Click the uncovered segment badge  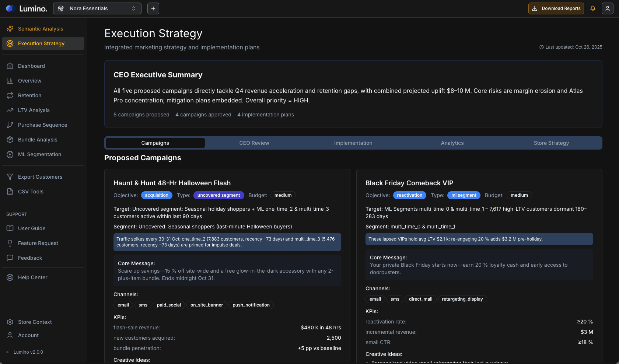click(x=218, y=195)
